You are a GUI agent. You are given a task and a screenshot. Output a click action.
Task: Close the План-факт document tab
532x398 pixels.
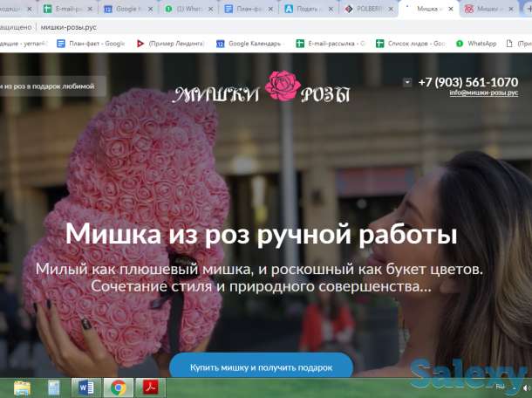point(270,10)
